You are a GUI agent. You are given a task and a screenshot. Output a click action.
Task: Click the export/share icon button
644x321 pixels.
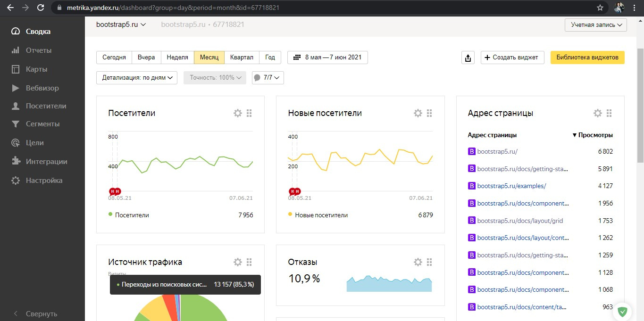click(x=468, y=58)
